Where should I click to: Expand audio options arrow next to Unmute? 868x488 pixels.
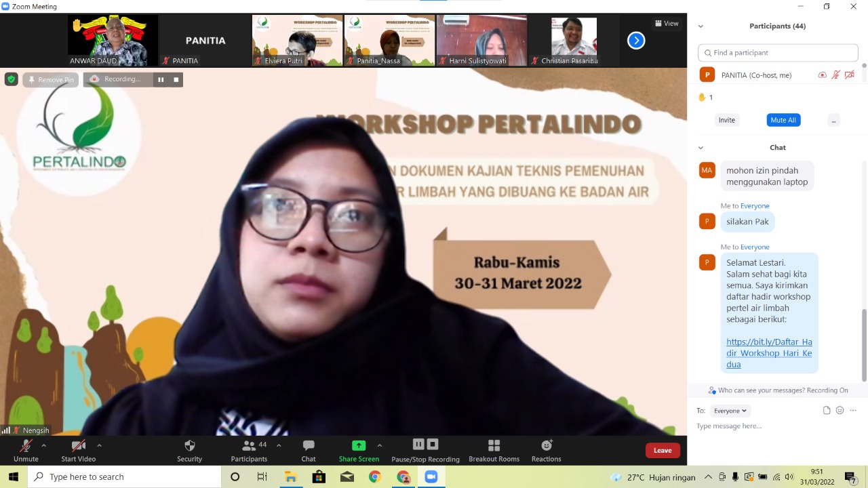tap(44, 445)
